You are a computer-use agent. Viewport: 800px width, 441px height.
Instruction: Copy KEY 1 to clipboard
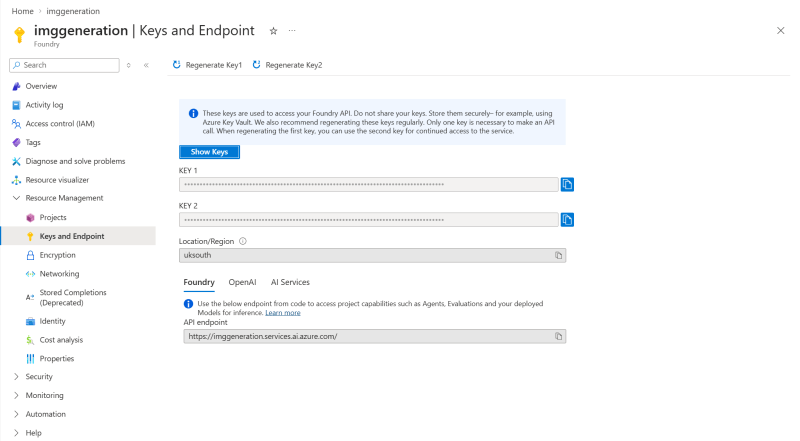pos(567,184)
